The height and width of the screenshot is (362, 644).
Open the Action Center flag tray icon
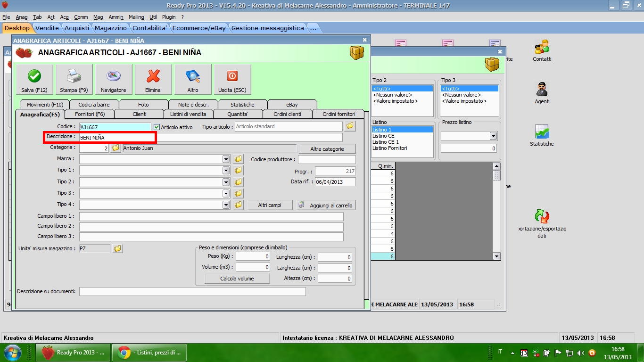coord(558,353)
